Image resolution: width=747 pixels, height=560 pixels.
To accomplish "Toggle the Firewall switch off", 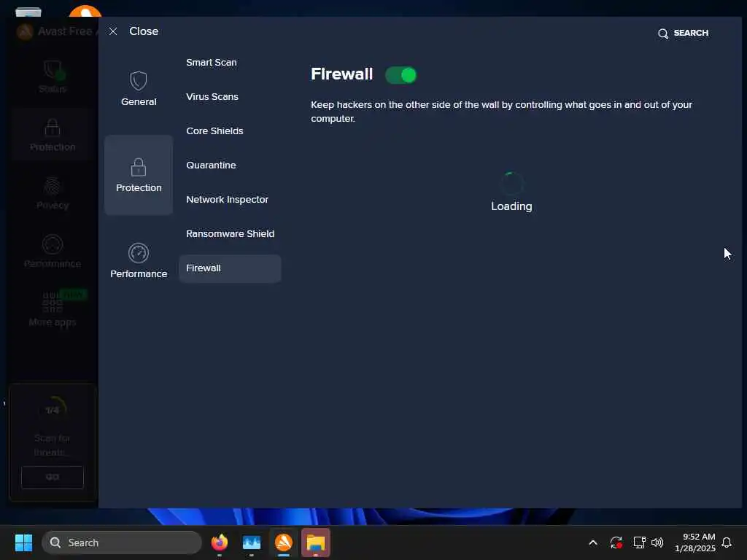I will pos(400,75).
